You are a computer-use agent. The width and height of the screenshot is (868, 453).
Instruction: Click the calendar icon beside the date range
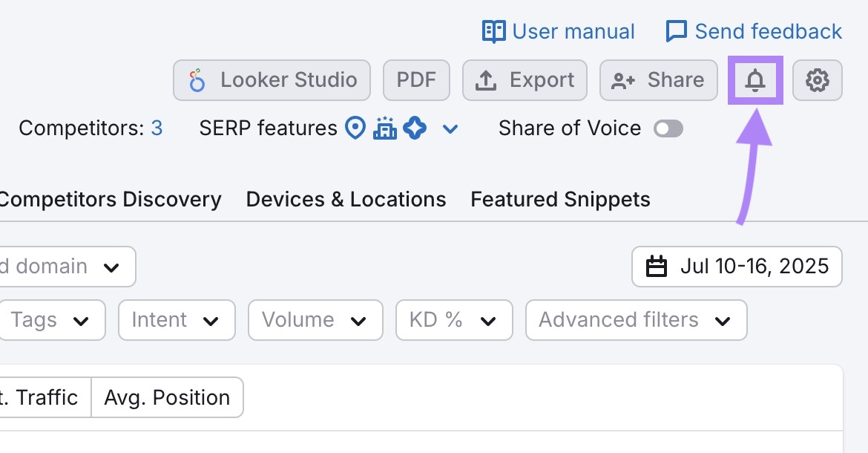click(x=659, y=267)
